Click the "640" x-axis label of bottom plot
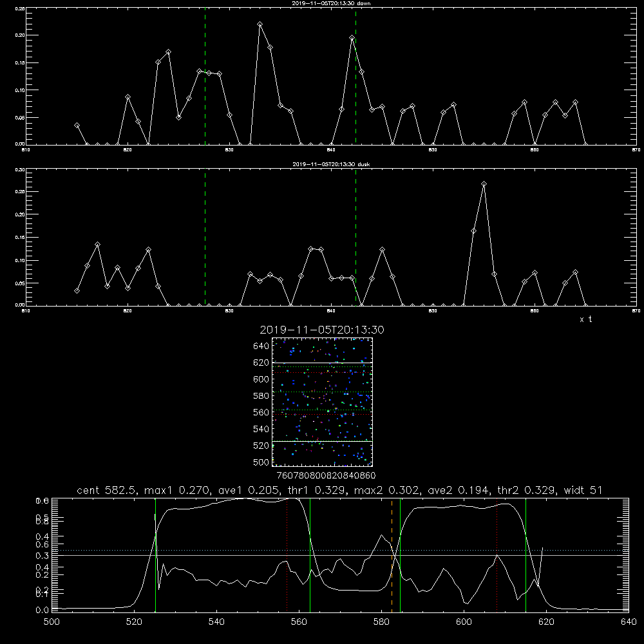 pos(629,622)
